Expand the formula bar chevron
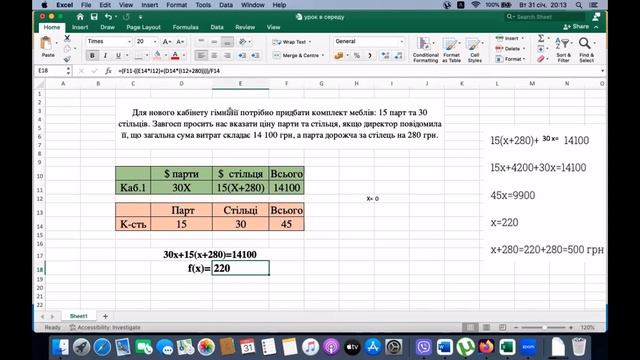The width and height of the screenshot is (640, 360). coord(602,71)
